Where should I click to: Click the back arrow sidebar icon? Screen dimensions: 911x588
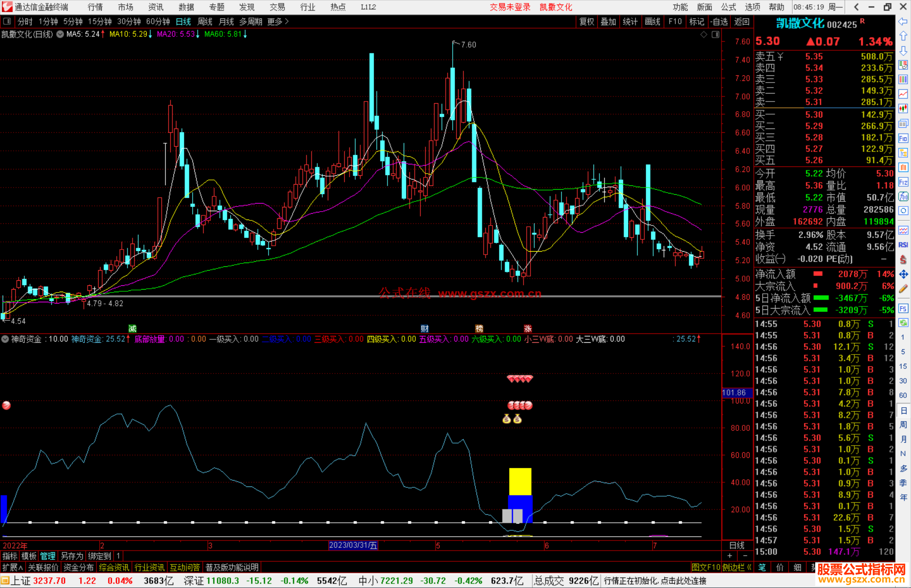903,21
